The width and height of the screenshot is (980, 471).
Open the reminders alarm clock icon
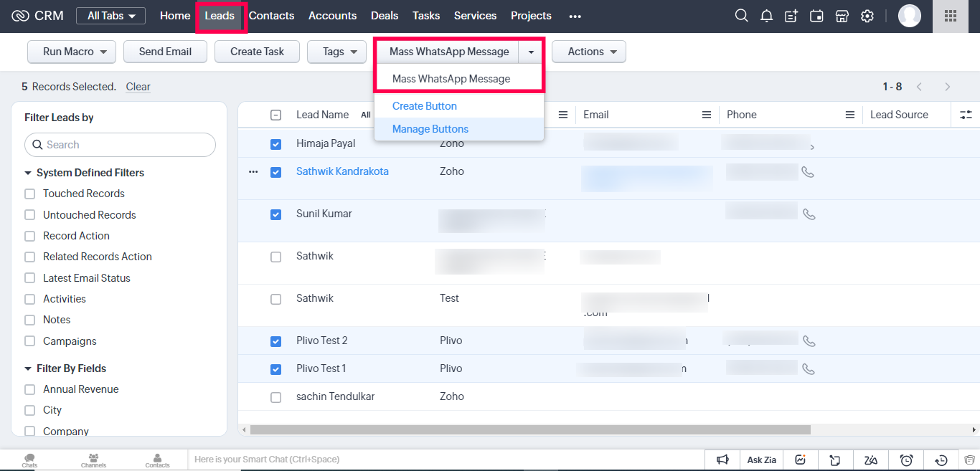click(906, 460)
